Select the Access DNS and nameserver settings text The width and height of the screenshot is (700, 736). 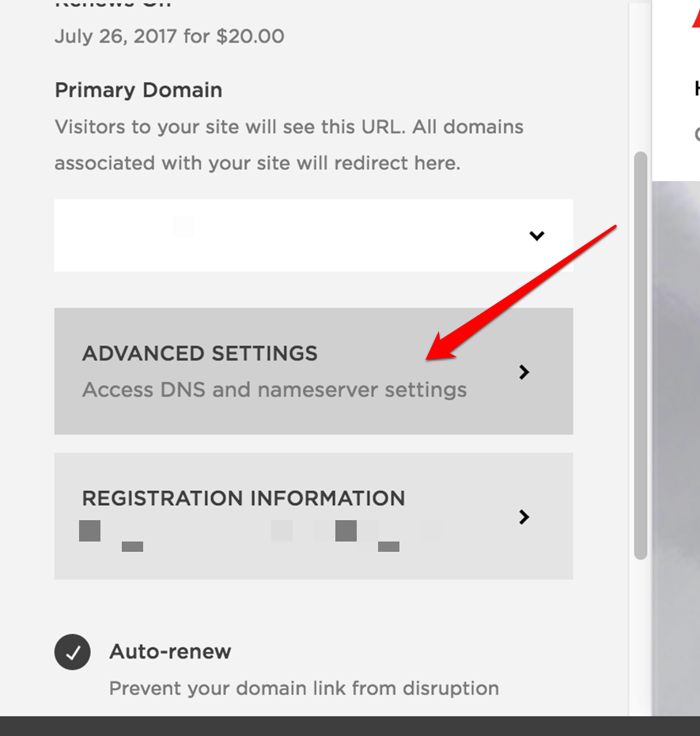pos(274,390)
